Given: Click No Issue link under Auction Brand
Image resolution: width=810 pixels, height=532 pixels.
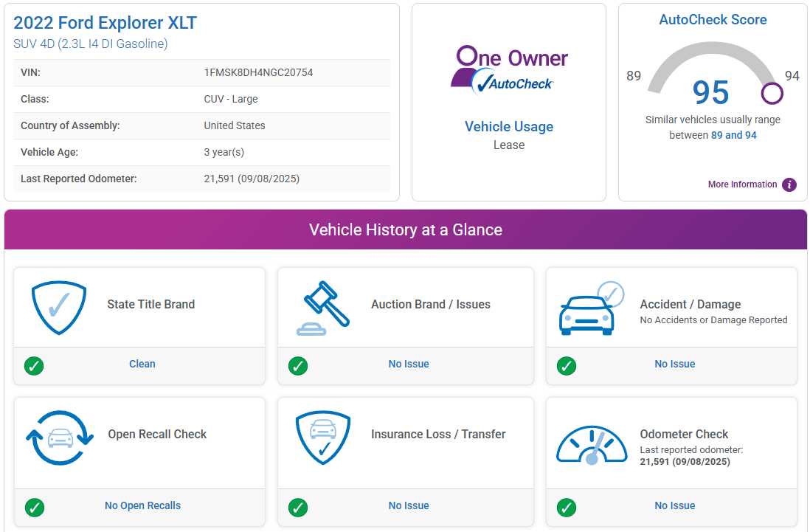Looking at the screenshot, I should pyautogui.click(x=409, y=364).
